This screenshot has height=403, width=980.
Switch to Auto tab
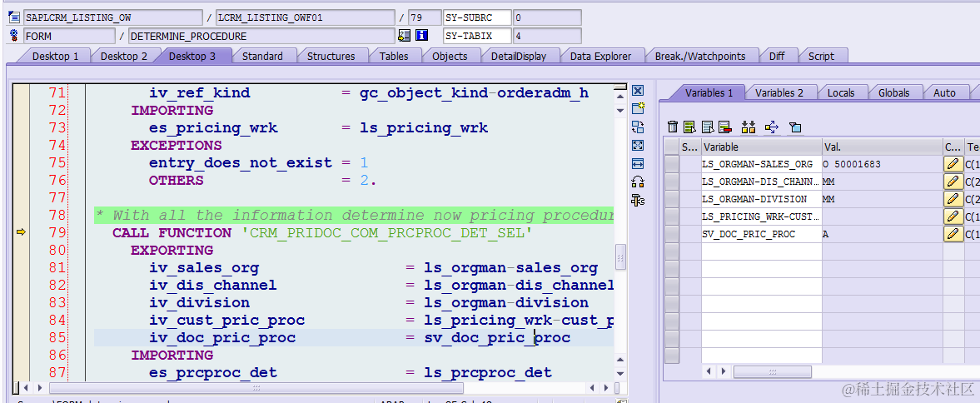tap(944, 93)
